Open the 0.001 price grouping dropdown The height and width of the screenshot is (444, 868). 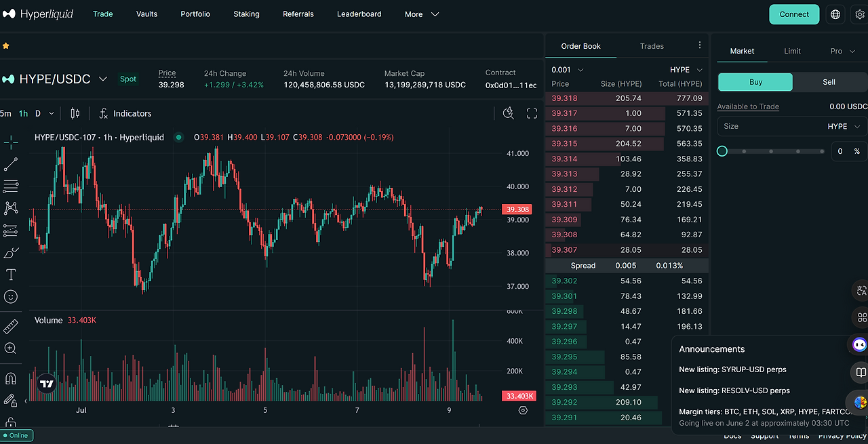pos(568,70)
